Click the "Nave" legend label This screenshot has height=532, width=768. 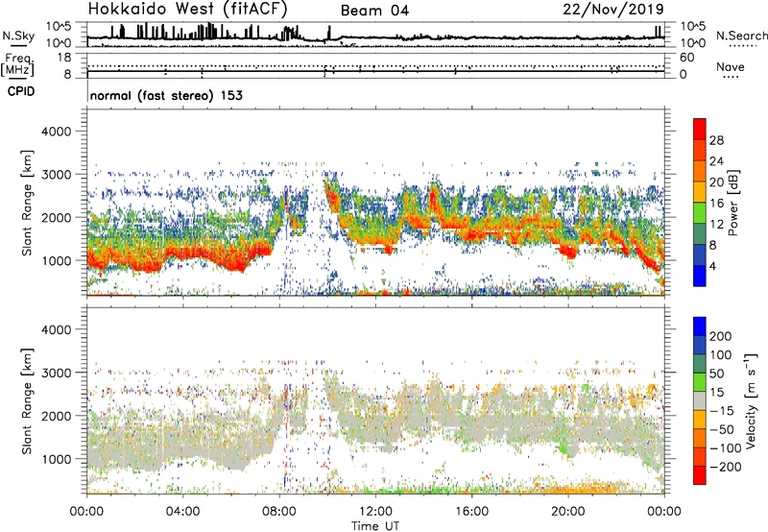(731, 66)
